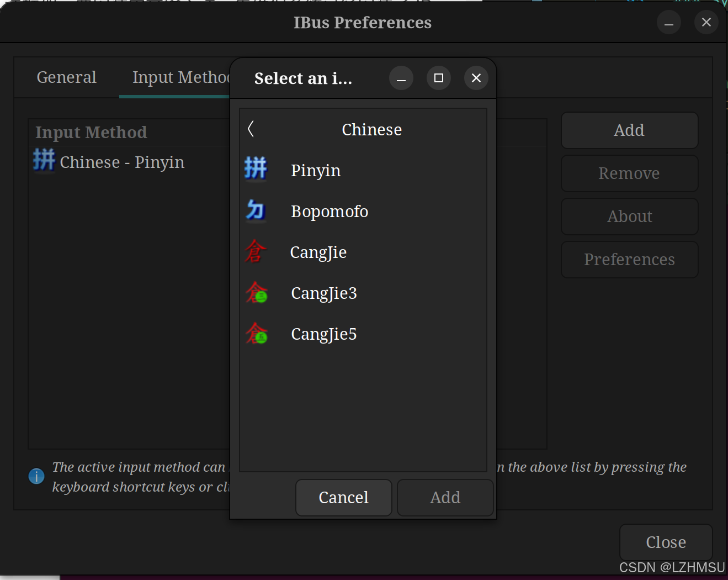
Task: Minimize the Select an input method dialog
Action: tap(401, 78)
